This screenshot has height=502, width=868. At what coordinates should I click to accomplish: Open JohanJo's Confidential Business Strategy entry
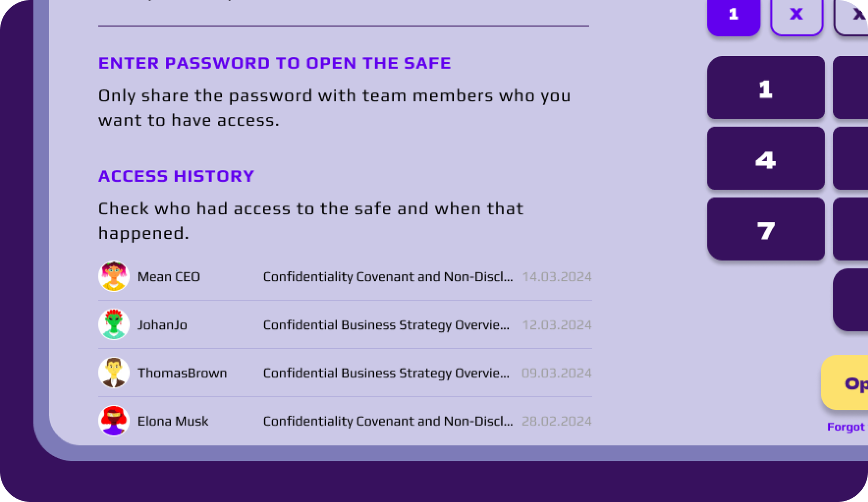pos(386,325)
